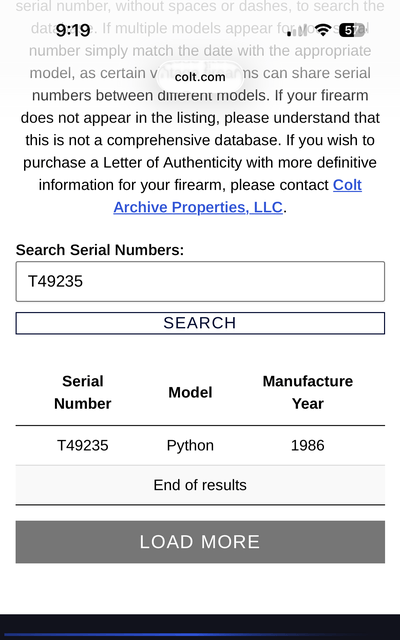400x640 pixels.
Task: Tap the Search Serial Numbers label
Action: point(100,250)
